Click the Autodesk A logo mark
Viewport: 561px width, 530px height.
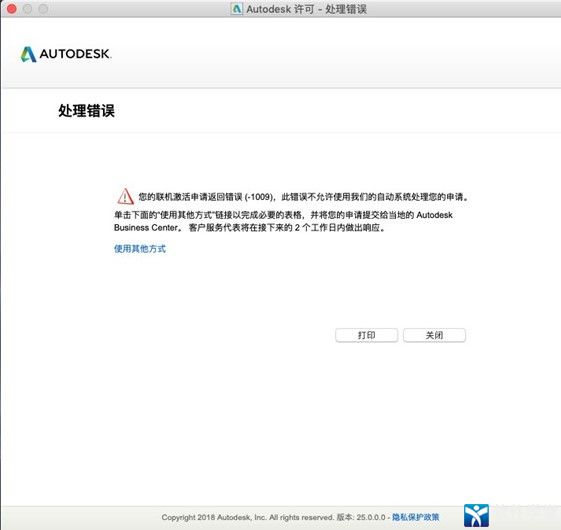(28, 54)
